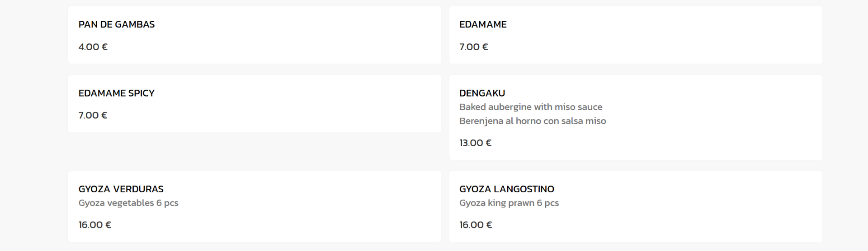This screenshot has width=868, height=251.
Task: Click empty area of the Pan de Gambas card
Action: click(x=294, y=36)
